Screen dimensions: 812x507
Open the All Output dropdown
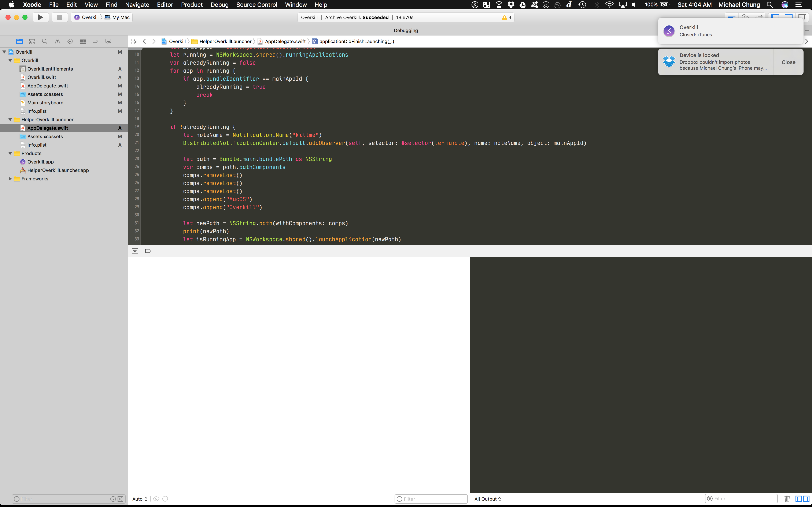pyautogui.click(x=487, y=499)
